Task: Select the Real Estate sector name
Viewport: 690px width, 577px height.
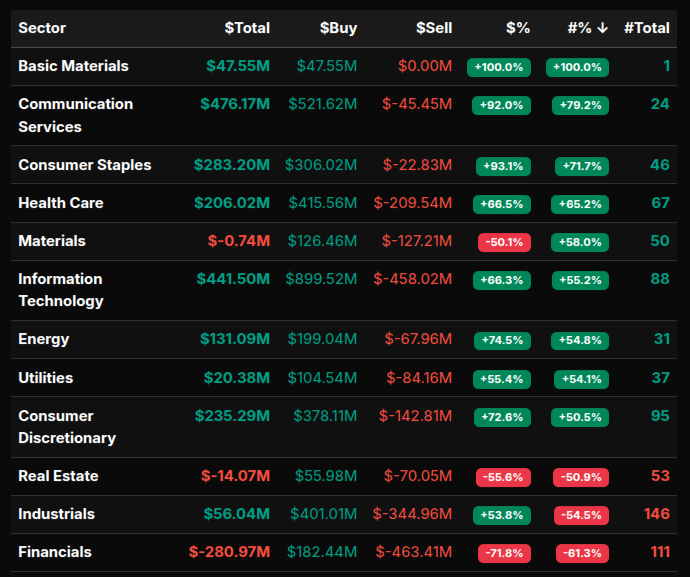Action: (x=58, y=476)
